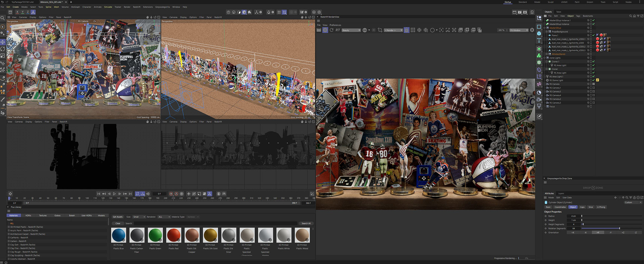644x264 pixels.
Task: Open the Beauty AOV dropdown
Action: point(351,30)
